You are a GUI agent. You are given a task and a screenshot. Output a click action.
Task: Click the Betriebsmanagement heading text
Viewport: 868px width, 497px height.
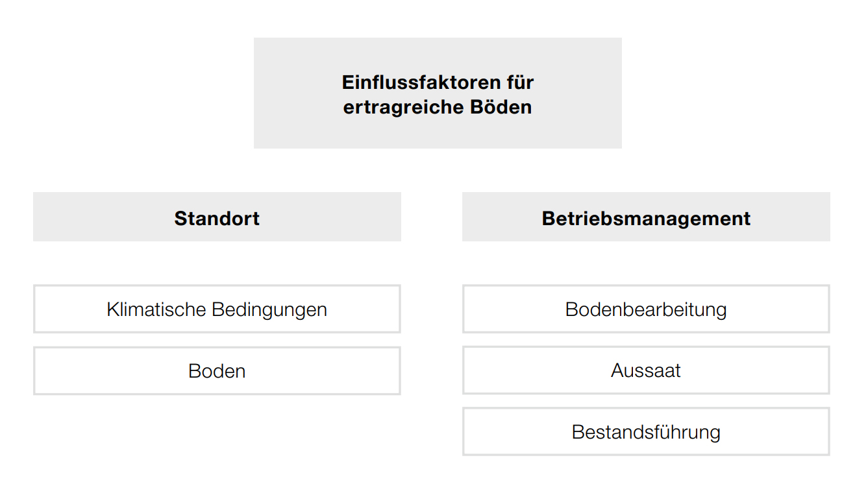pos(646,219)
